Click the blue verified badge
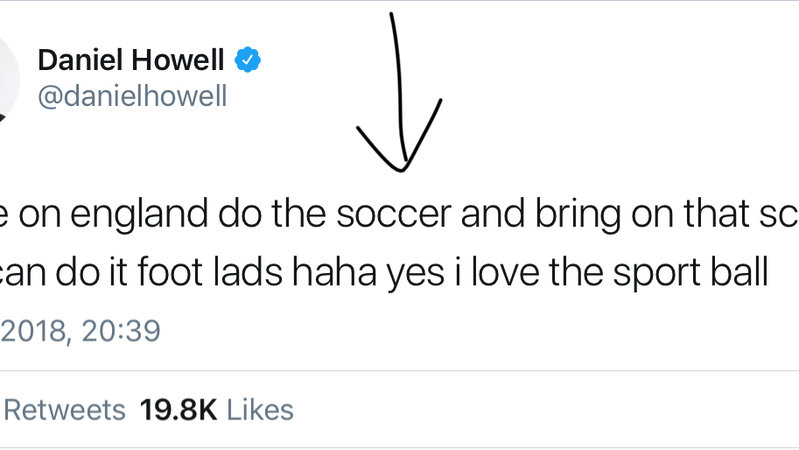799x450 pixels. click(247, 60)
